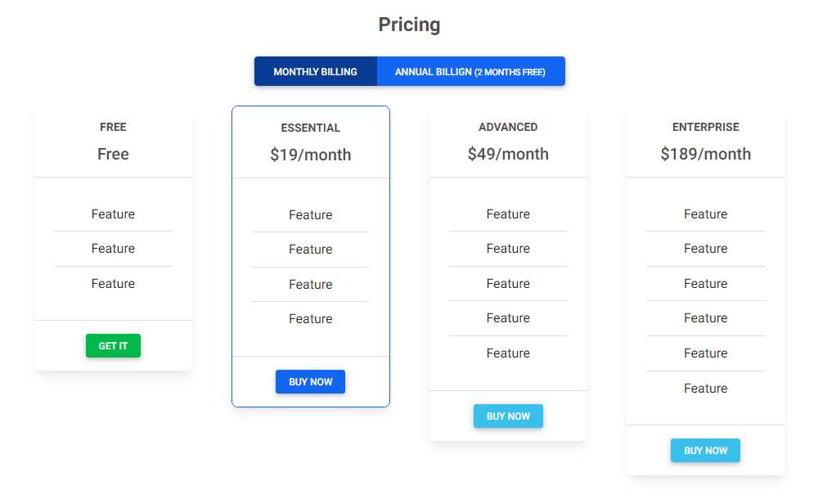
Task: Select last Feature in Advanced plan
Action: point(508,353)
